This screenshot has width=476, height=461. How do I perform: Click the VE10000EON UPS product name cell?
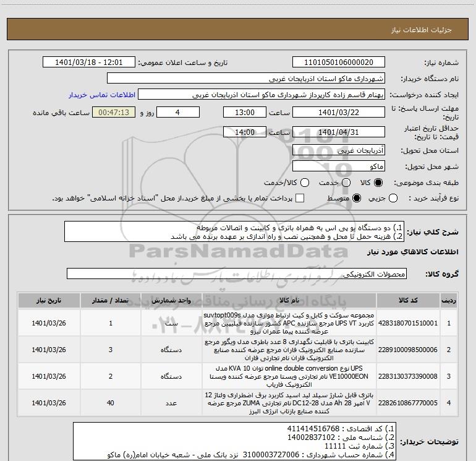pos(289,376)
